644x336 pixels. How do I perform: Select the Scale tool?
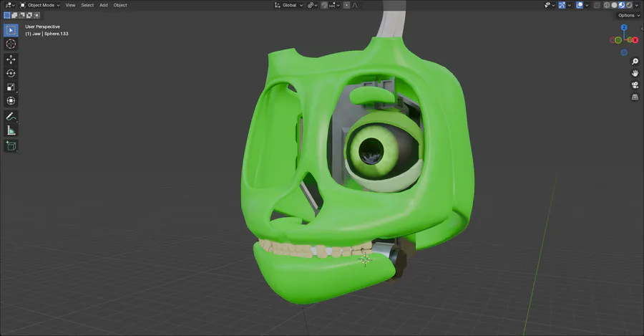pyautogui.click(x=11, y=87)
